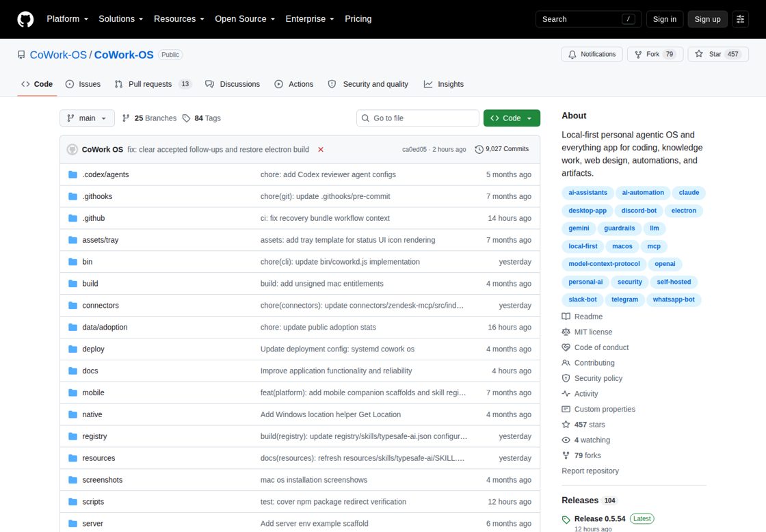Screen dimensions: 766x532
Task: Click the Security policy shield icon
Action: (566, 378)
